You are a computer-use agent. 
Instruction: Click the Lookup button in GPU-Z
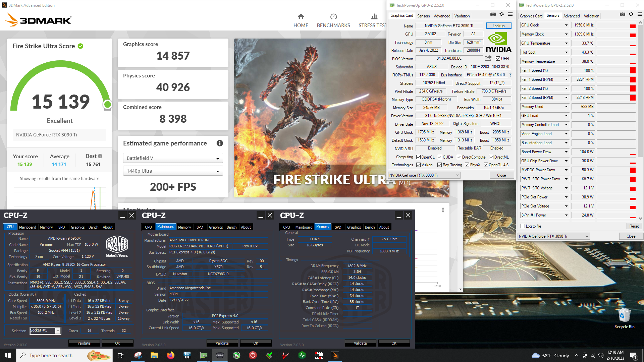point(498,26)
